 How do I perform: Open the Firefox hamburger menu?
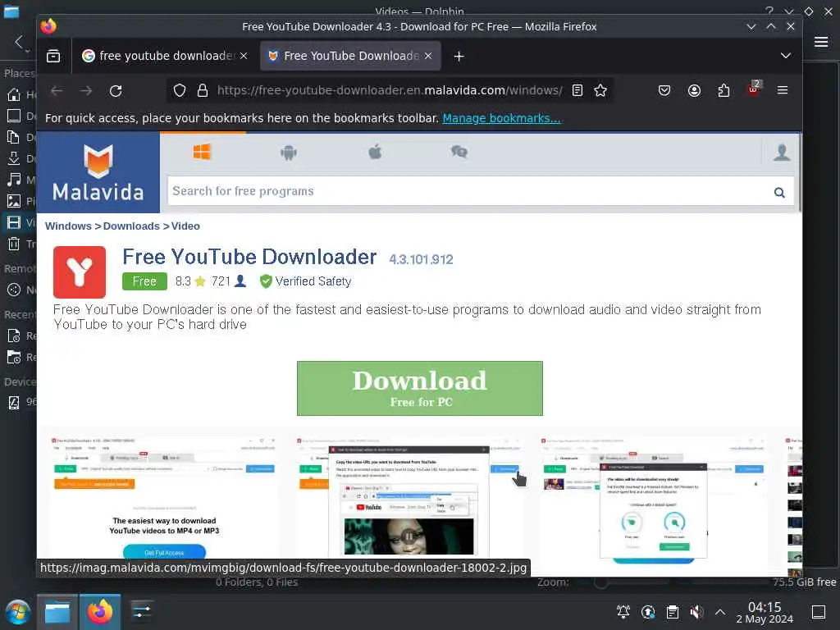[783, 90]
